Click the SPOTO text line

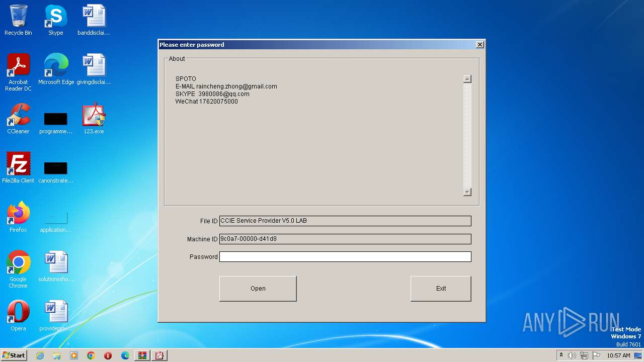[186, 79]
